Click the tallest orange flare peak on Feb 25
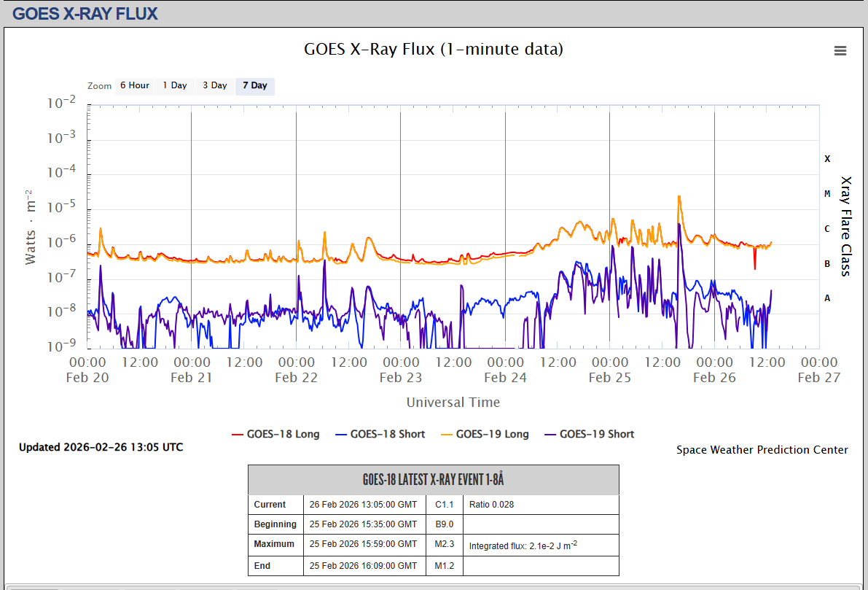The height and width of the screenshot is (590, 868). [x=679, y=197]
